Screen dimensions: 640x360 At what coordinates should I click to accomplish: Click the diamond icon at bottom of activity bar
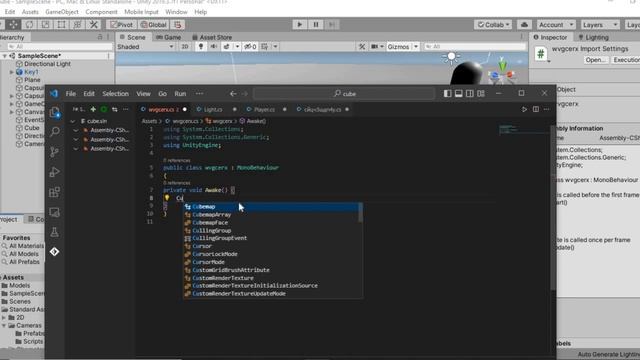[55, 252]
